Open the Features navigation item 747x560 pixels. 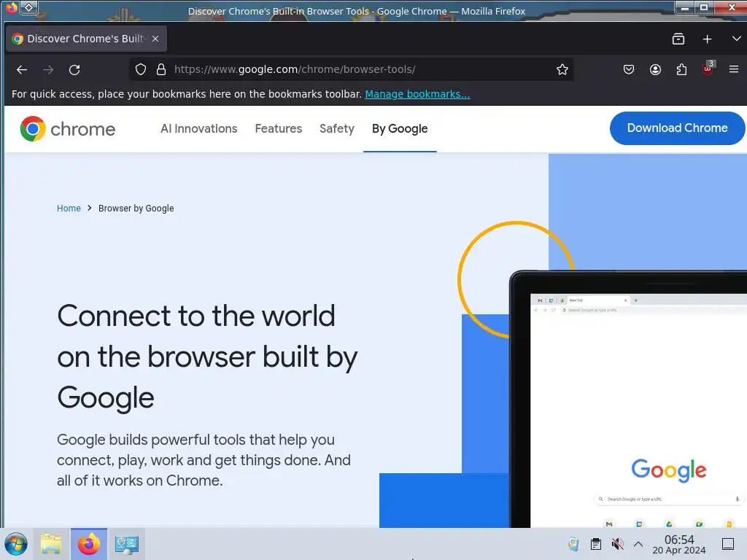278,128
